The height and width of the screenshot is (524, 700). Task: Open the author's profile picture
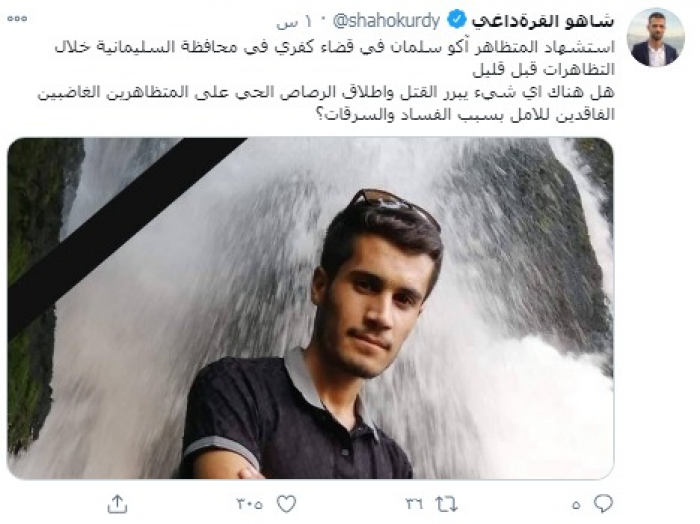click(655, 37)
